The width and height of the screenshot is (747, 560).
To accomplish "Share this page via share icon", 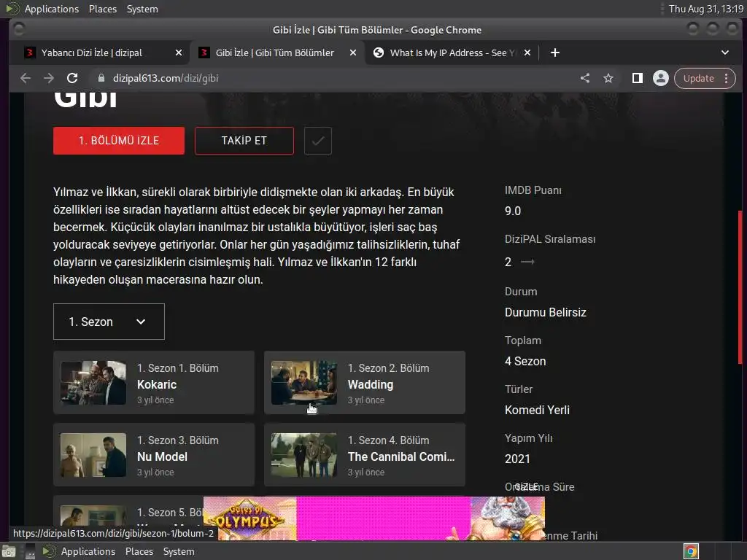I will tap(585, 78).
